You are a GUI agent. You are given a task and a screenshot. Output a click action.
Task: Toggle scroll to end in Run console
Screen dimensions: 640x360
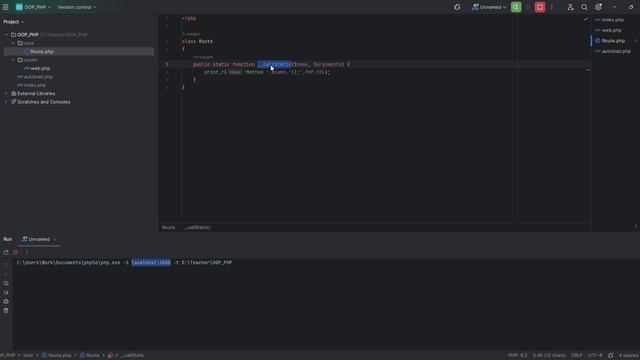6,292
